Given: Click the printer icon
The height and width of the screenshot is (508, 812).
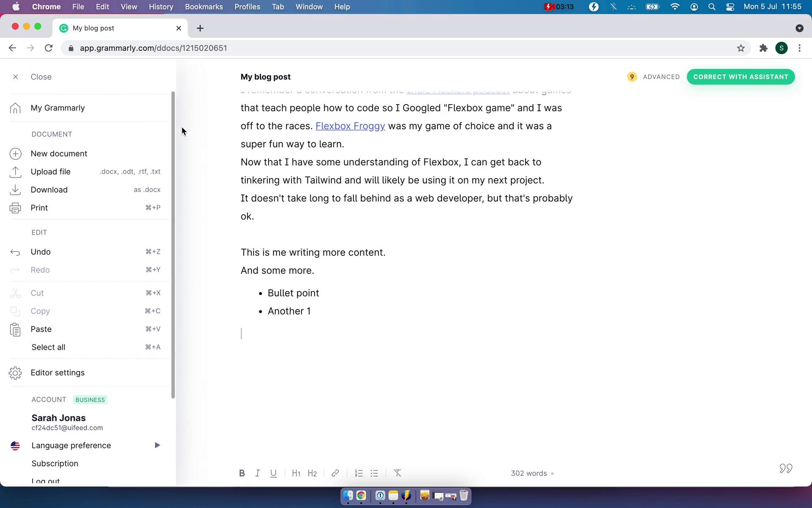Looking at the screenshot, I should click(15, 208).
